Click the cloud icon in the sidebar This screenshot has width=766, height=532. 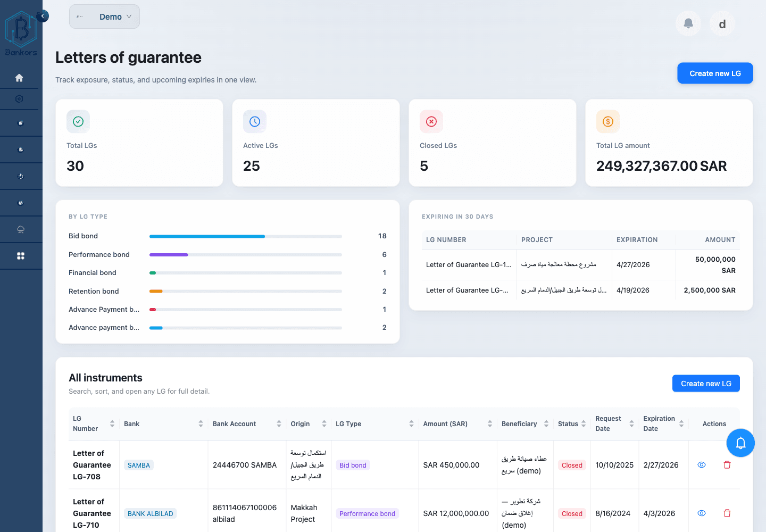coord(20,229)
